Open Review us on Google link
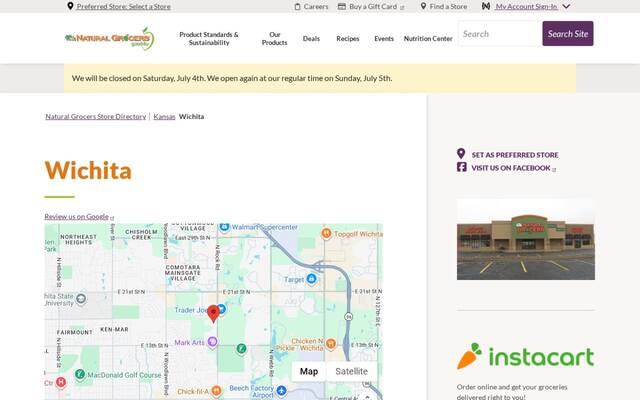The image size is (640, 400). tap(76, 216)
